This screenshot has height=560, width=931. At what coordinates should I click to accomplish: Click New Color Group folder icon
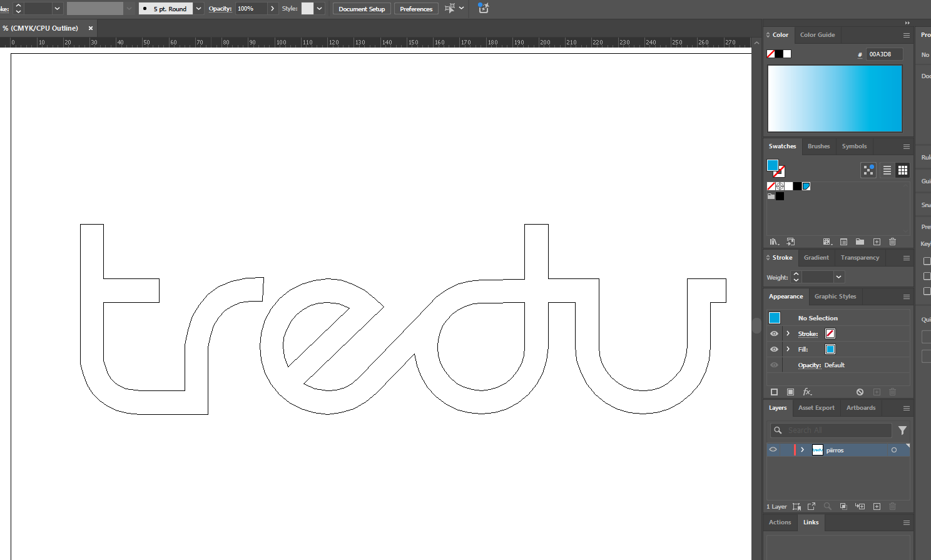860,242
